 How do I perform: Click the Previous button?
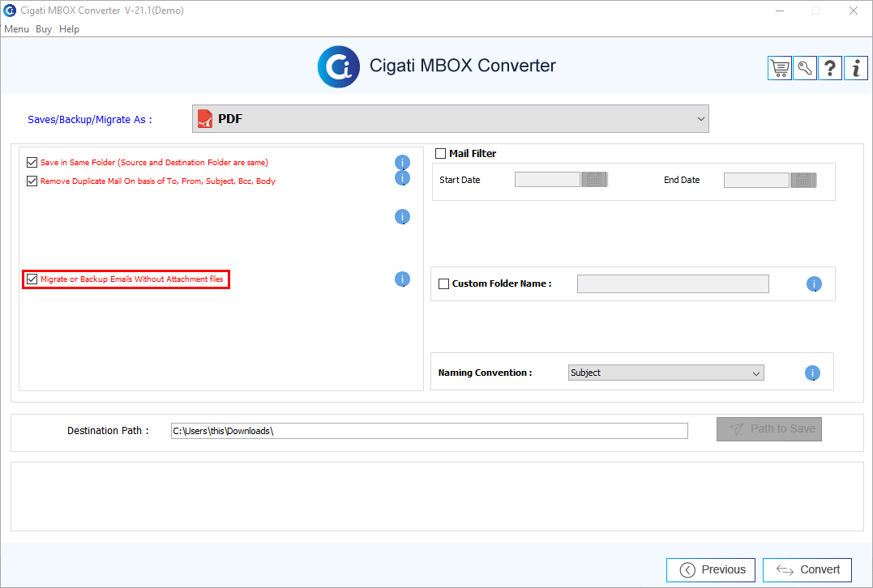coord(710,569)
